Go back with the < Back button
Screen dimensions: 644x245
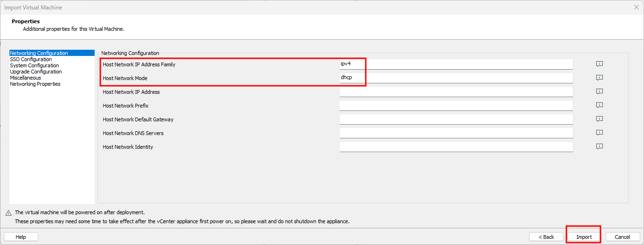point(546,236)
